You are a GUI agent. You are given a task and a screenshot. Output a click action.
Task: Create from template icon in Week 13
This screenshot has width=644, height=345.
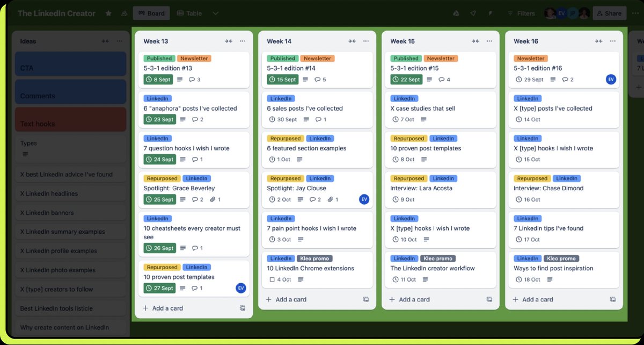pos(243,308)
